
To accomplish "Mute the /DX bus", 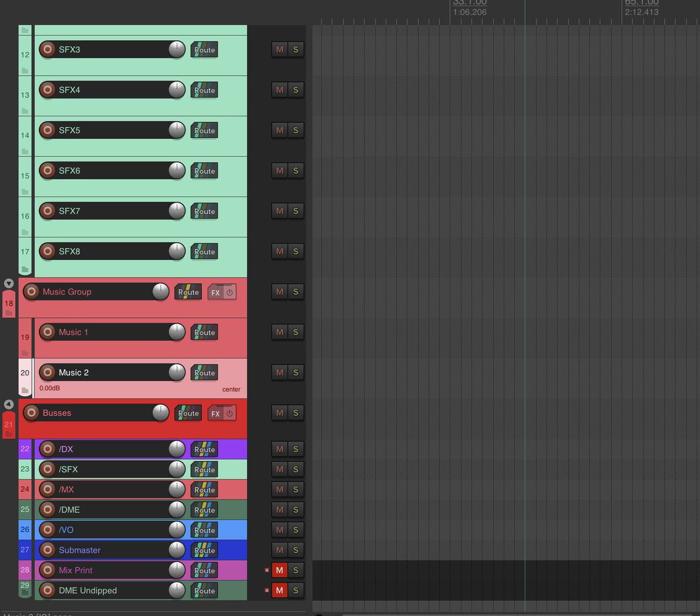I will click(x=279, y=449).
